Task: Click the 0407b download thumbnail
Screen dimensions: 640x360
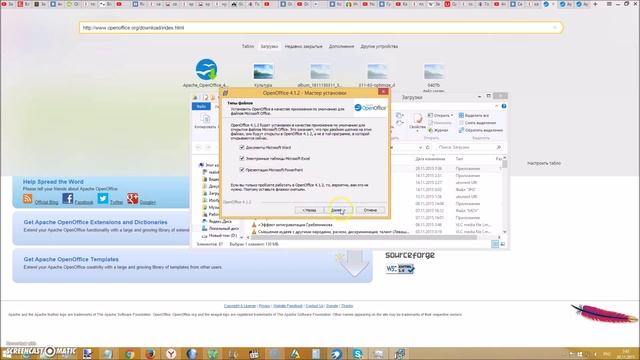Action: (433, 72)
